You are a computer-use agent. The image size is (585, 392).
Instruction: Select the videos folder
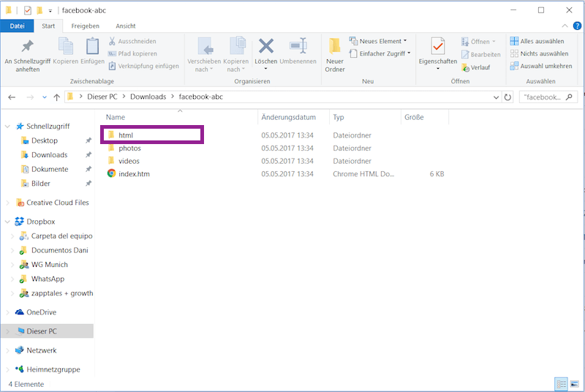[x=129, y=161]
